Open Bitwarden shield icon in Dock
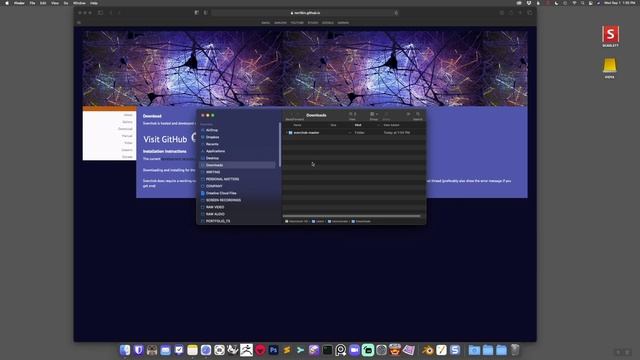Image resolution: width=640 pixels, height=360 pixels. [x=138, y=350]
